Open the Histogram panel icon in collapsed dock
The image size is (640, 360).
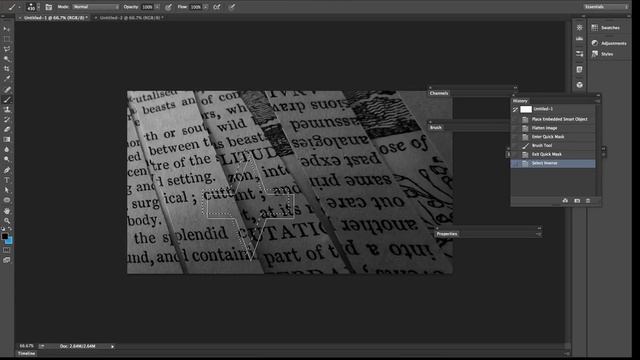pos(579,39)
